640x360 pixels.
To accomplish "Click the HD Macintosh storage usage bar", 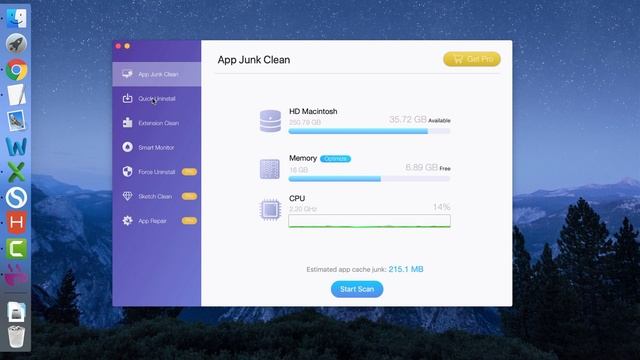I will tap(369, 131).
